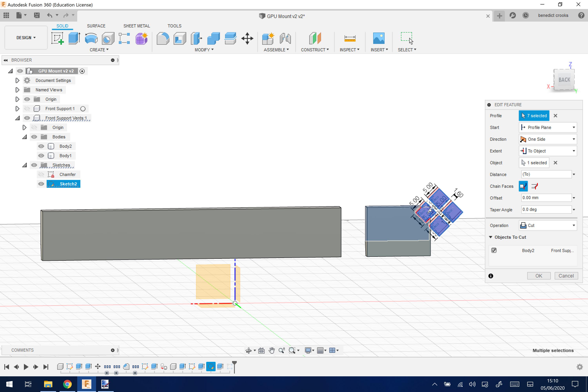Open the Insert image tool
This screenshot has width=588, height=392.
(379, 38)
